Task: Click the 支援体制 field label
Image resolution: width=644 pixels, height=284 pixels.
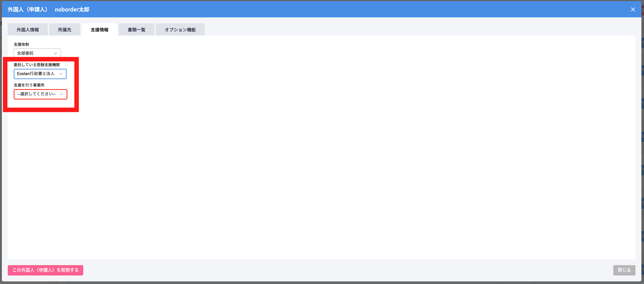Action: pos(21,44)
